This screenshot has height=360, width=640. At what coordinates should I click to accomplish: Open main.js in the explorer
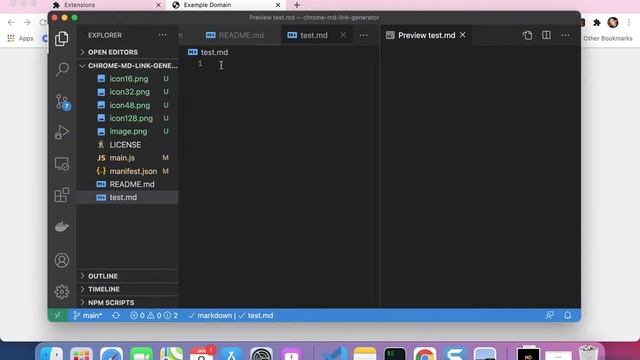click(x=128, y=158)
